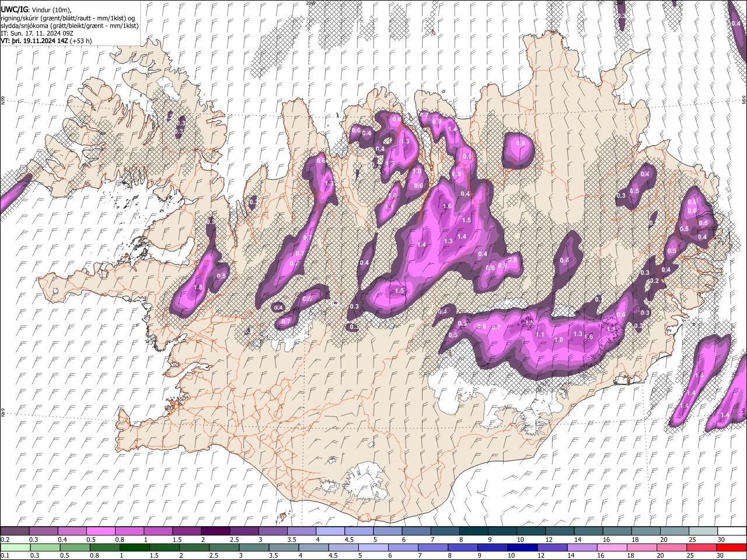Click the 'UWC/IG' title text
The image size is (747, 560).
(x=14, y=10)
